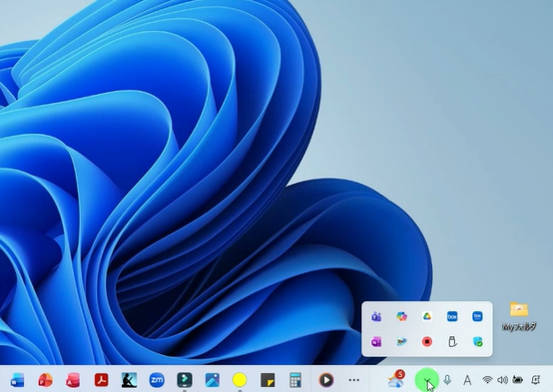Click Safely Remove Hardware USB icon

pyautogui.click(x=452, y=341)
